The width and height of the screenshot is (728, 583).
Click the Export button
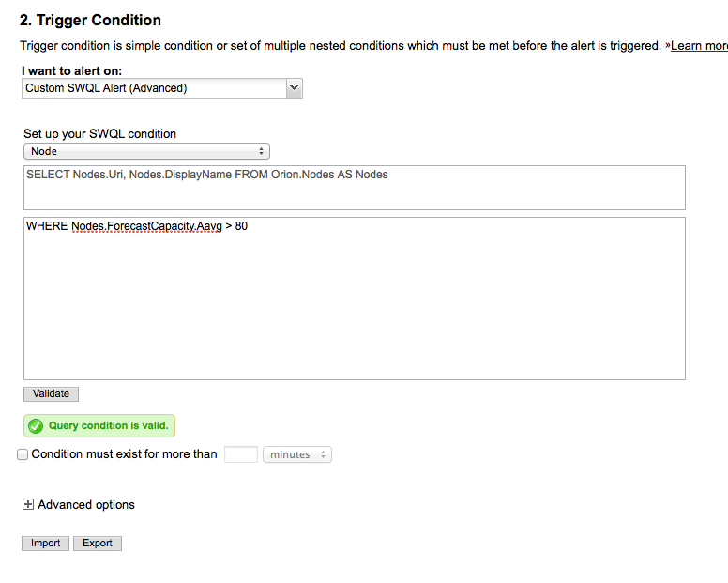[98, 543]
